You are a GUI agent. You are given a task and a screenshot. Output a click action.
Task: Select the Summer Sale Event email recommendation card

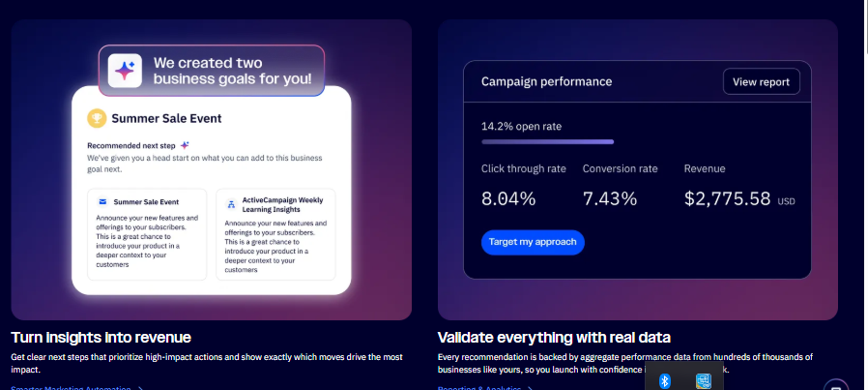[147, 233]
